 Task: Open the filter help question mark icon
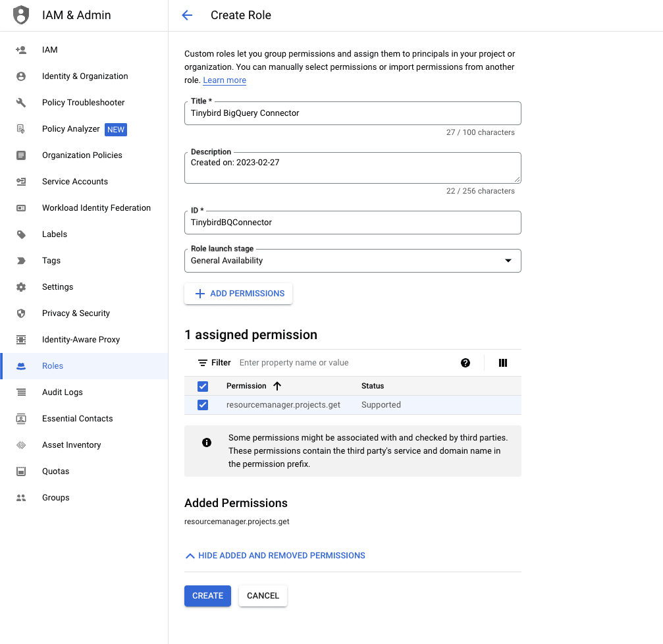pyautogui.click(x=465, y=363)
